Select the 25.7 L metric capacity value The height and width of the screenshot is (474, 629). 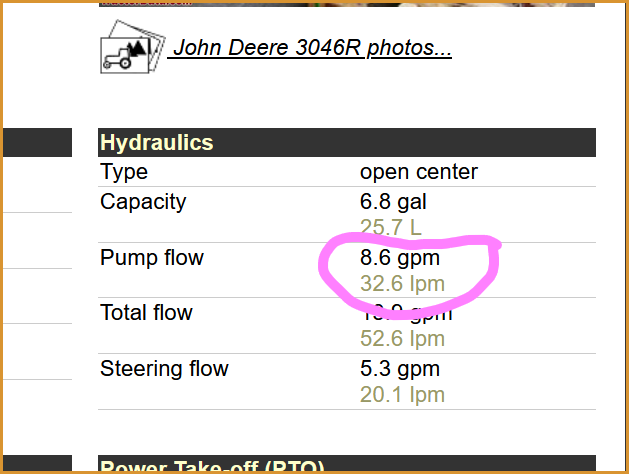point(391,227)
